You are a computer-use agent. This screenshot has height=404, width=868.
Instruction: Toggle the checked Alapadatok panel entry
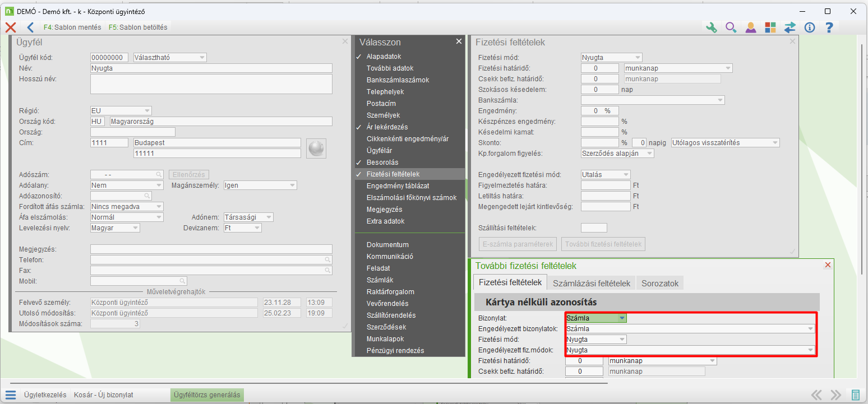(x=384, y=57)
